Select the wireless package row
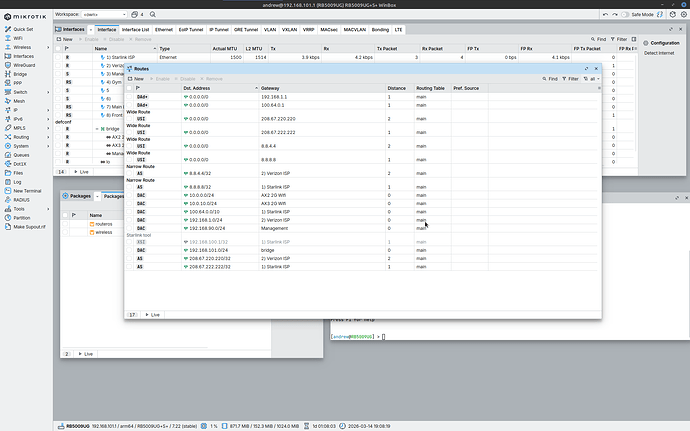Image resolution: width=690 pixels, height=431 pixels. point(165,232)
